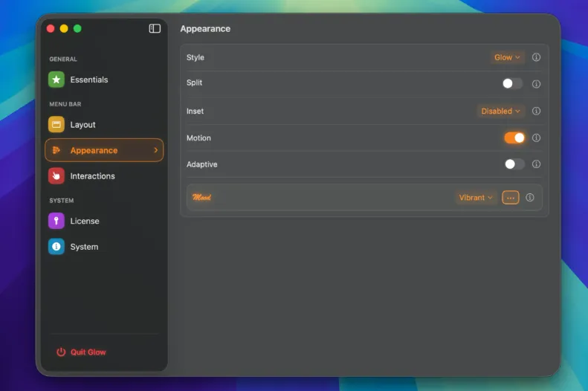The width and height of the screenshot is (588, 391).
Task: Click the purple License key icon
Action: [x=56, y=221]
